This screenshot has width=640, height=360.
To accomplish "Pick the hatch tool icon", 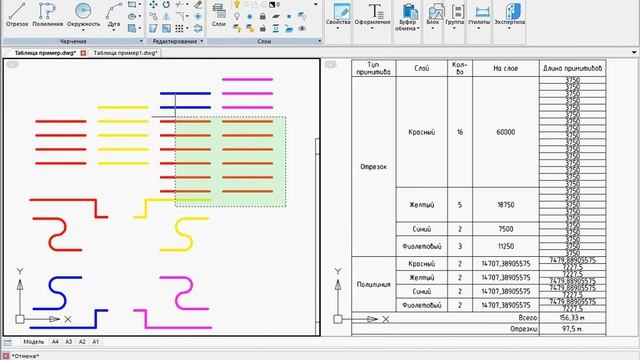I will (132, 28).
